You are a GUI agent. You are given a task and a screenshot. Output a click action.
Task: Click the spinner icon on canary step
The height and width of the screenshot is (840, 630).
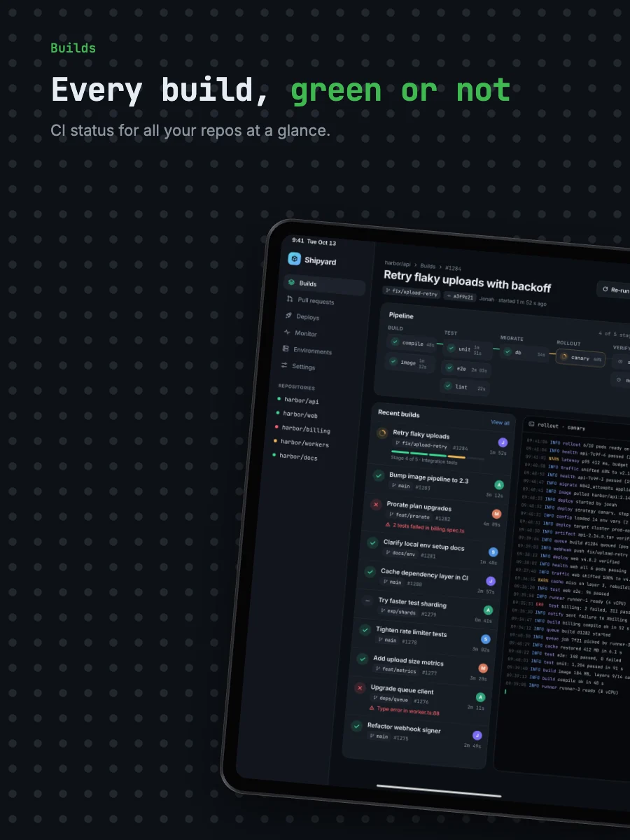click(564, 356)
